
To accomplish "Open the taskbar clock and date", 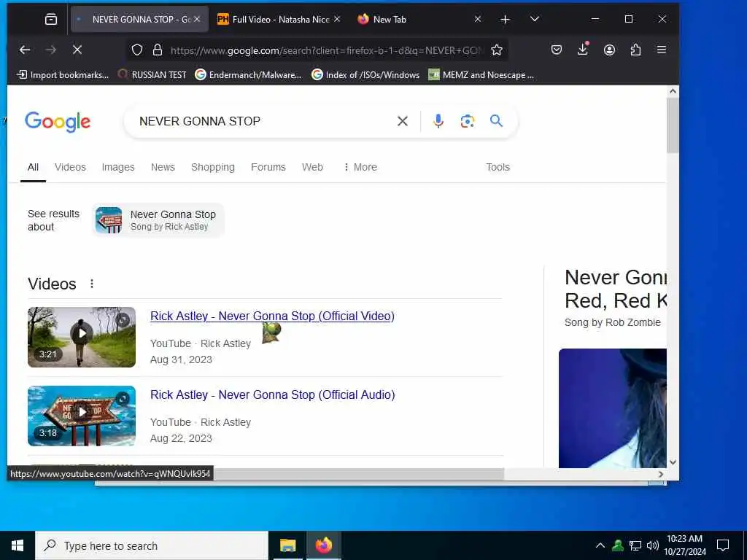I will (x=685, y=545).
